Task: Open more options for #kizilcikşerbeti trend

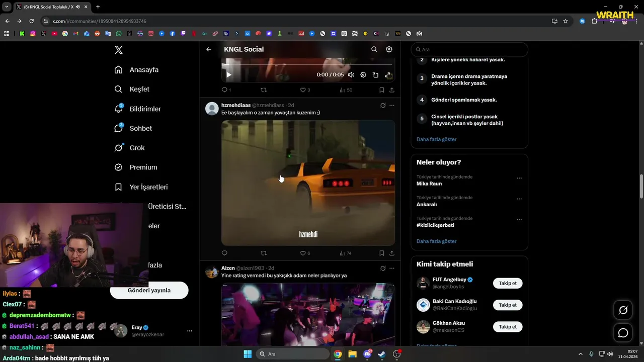Action: tap(519, 220)
